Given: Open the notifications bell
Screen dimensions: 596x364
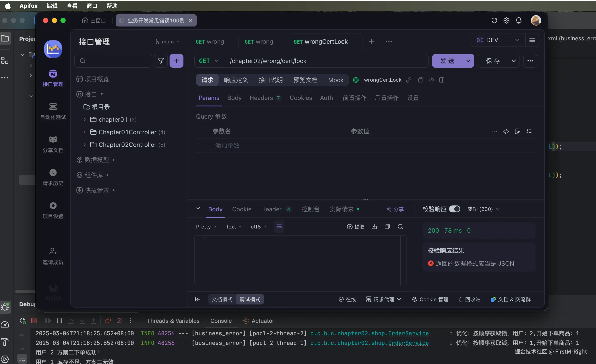Looking at the screenshot, I should [518, 21].
